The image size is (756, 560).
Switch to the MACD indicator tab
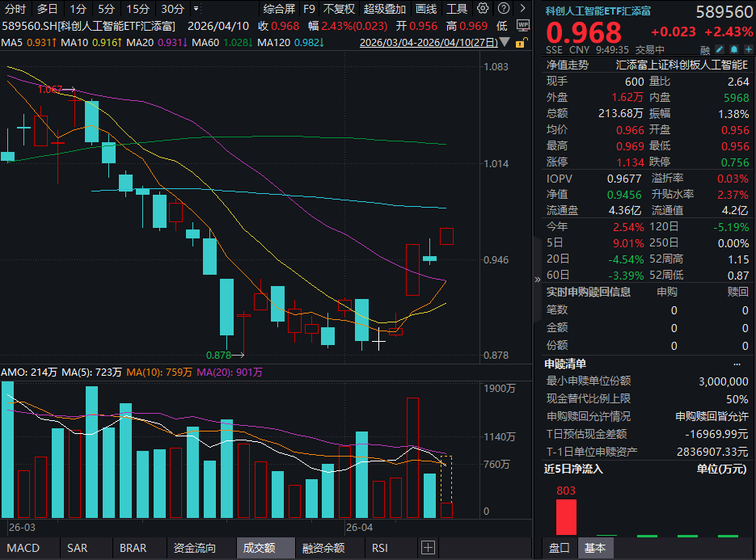point(23,548)
